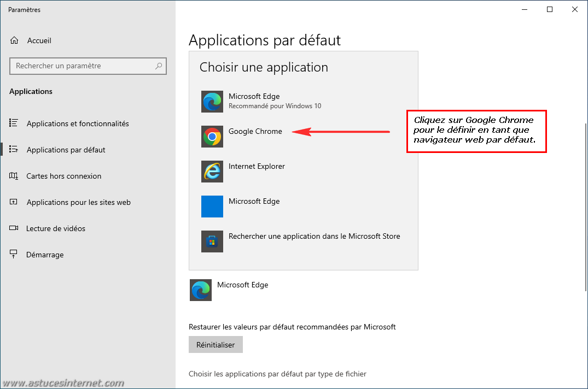The width and height of the screenshot is (588, 389).
Task: Choose the Google Chrome icon
Action: pos(212,137)
